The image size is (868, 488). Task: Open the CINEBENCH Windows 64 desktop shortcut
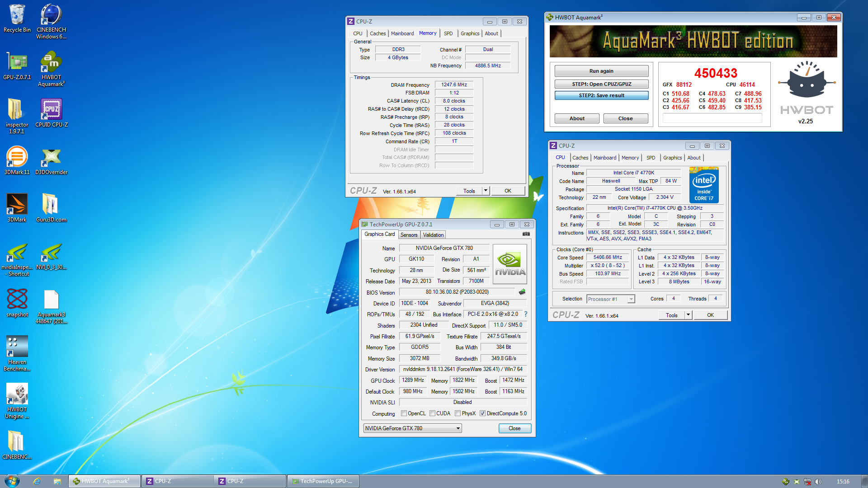click(51, 21)
